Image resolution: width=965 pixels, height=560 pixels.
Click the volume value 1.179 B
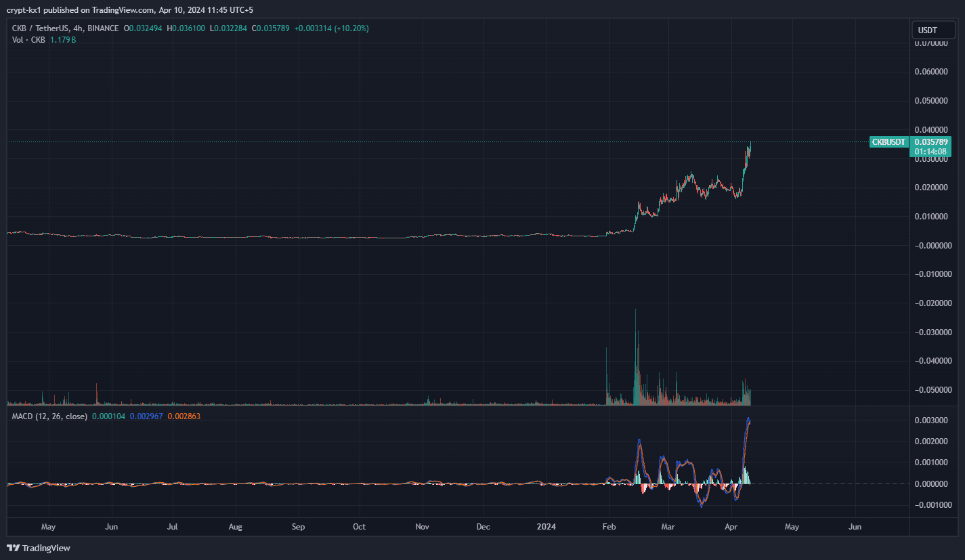[63, 40]
